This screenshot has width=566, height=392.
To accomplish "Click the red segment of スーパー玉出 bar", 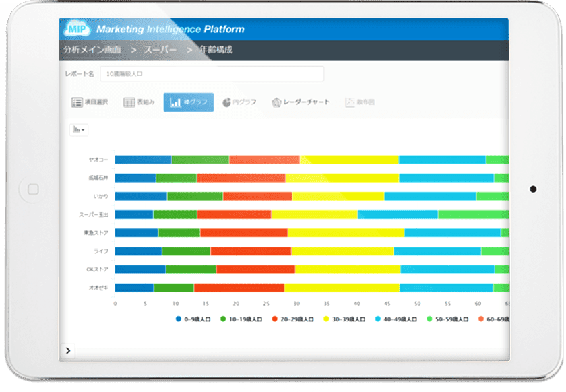I will click(234, 215).
